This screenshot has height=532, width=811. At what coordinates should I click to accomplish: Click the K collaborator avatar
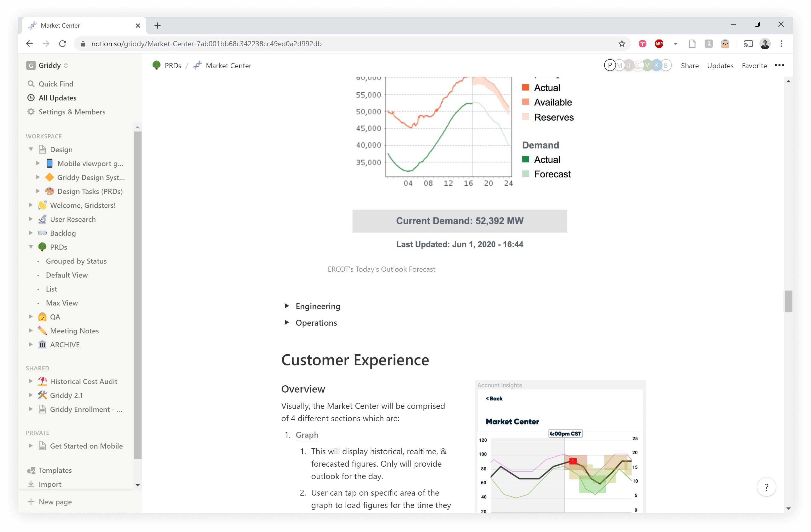click(x=656, y=65)
